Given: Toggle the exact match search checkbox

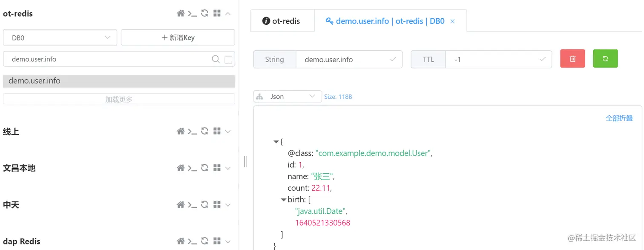Looking at the screenshot, I should pos(228,60).
